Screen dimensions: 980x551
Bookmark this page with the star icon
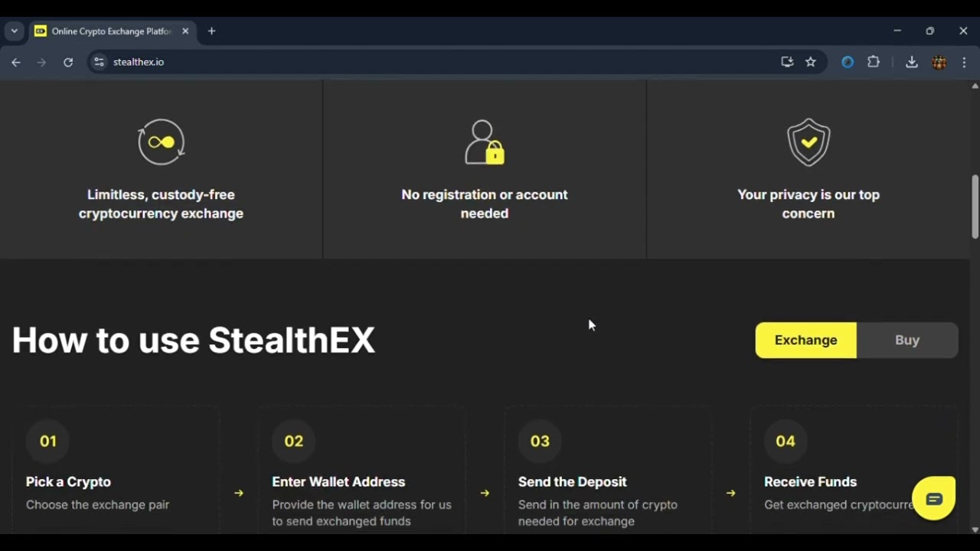[811, 62]
